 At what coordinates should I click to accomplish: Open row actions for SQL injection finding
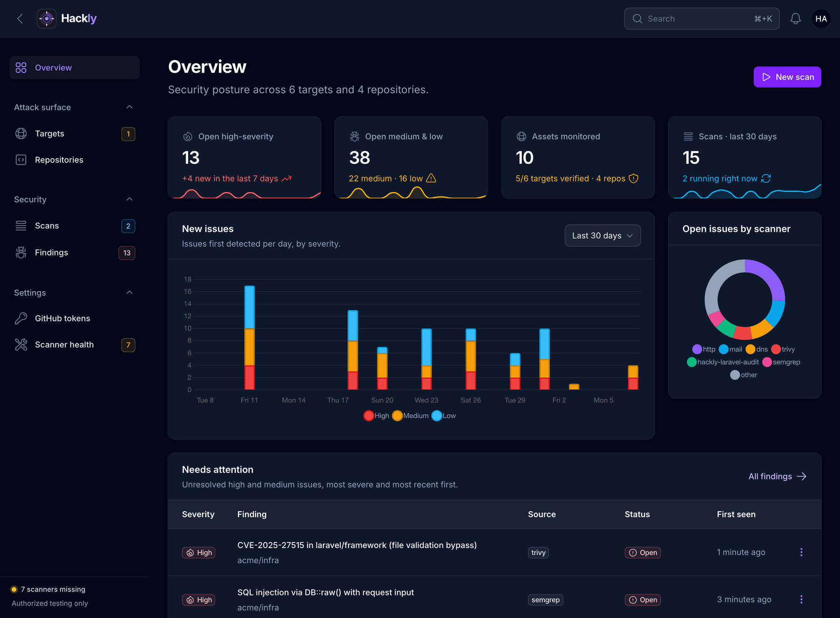[x=801, y=599]
